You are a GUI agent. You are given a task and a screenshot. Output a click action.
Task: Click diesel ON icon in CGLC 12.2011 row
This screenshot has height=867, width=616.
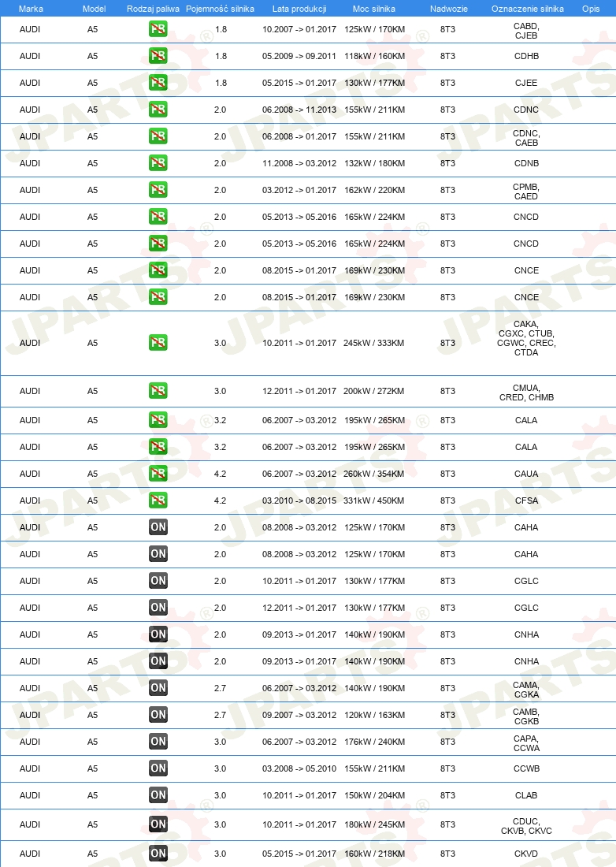coord(158,608)
